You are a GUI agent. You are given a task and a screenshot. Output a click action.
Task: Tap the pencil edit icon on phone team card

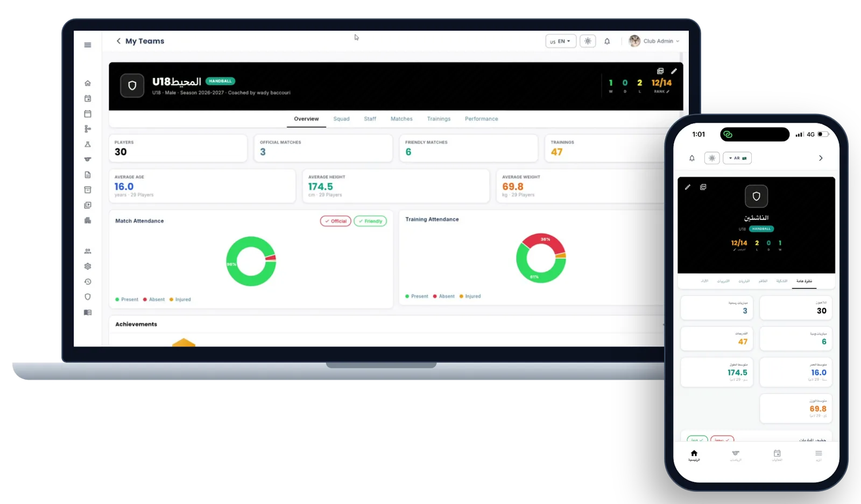[x=687, y=187]
